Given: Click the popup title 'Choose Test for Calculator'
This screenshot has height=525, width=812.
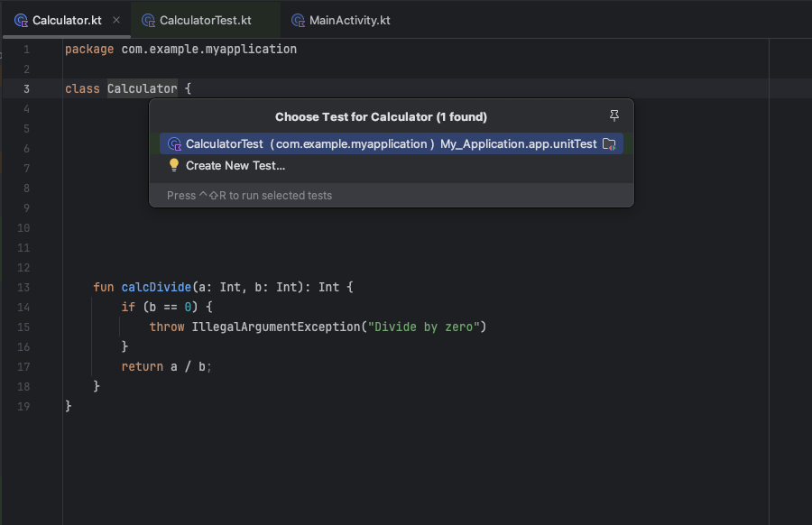Looking at the screenshot, I should click(x=381, y=117).
